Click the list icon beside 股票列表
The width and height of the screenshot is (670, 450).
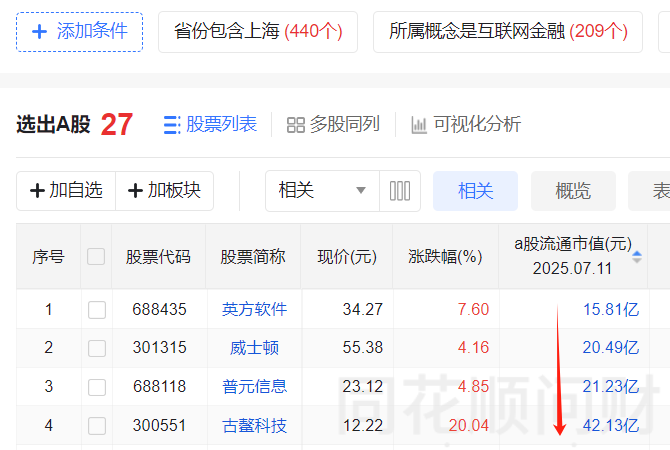coord(172,125)
